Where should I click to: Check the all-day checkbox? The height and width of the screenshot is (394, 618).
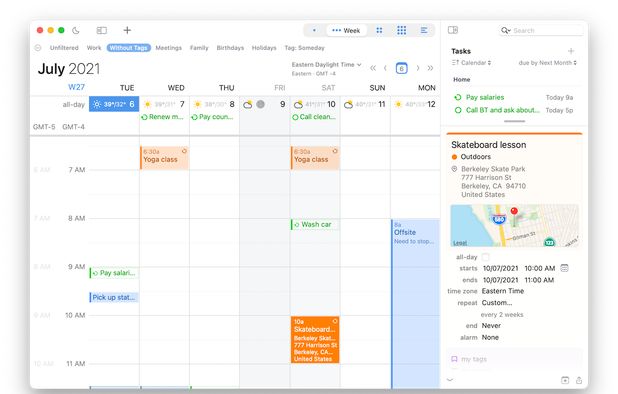click(x=486, y=257)
